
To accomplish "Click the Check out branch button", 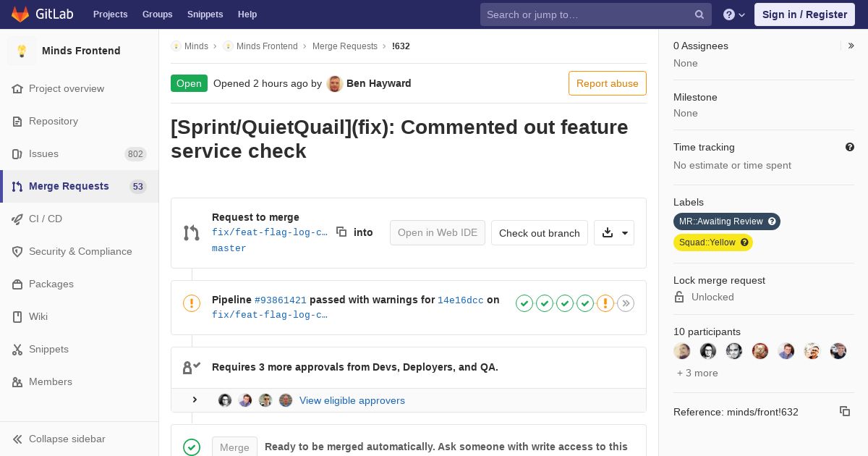I will click(539, 233).
